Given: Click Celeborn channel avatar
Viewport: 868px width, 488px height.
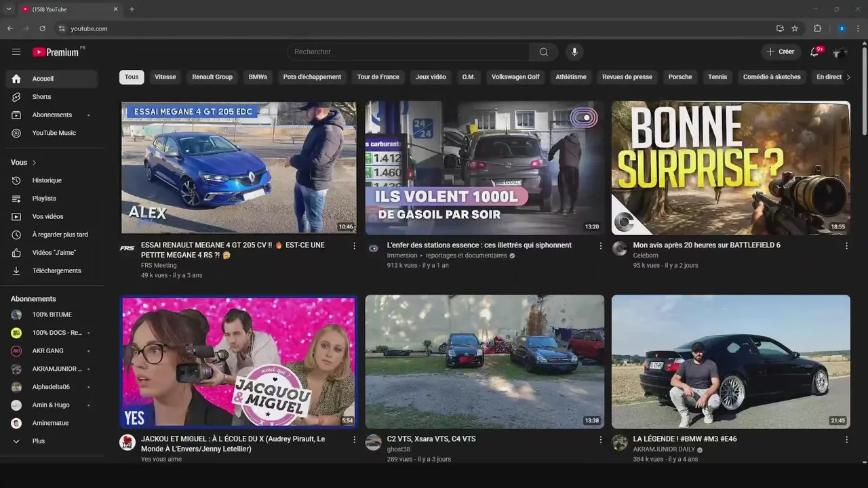Looking at the screenshot, I should (x=620, y=249).
